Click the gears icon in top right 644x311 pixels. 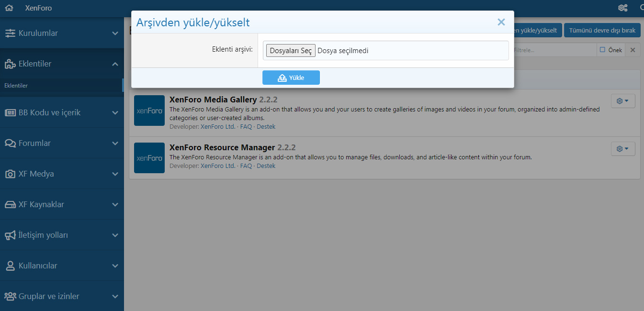tap(622, 8)
